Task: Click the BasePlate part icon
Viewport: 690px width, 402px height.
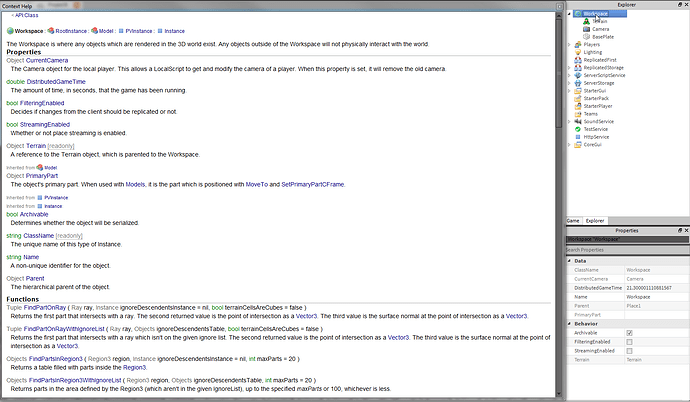Action: pos(586,37)
